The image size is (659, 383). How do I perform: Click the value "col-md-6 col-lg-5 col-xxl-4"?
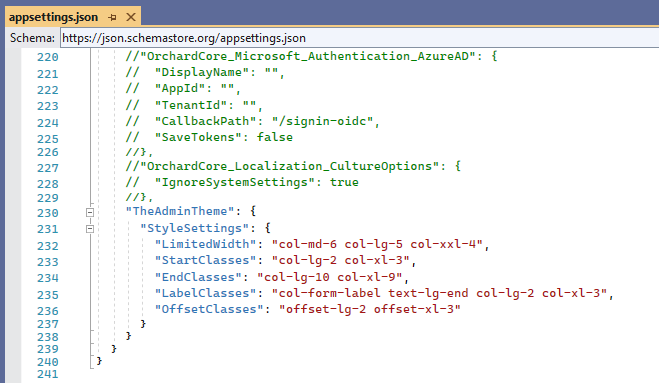(x=377, y=244)
